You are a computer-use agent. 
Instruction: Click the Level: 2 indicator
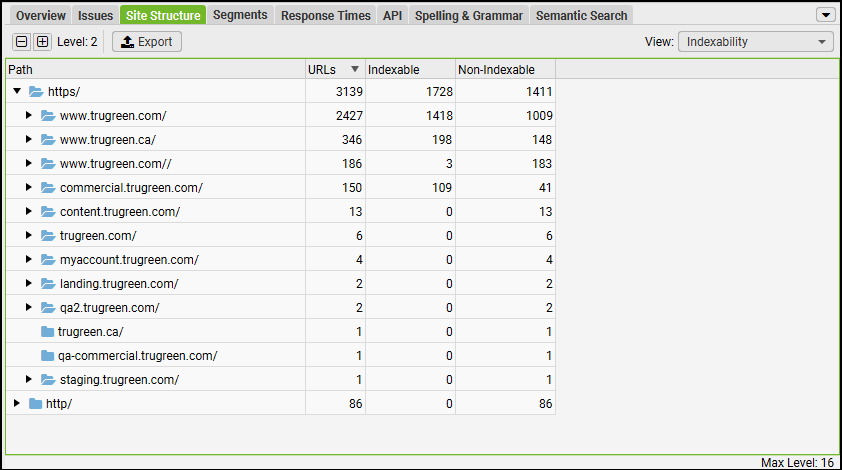pyautogui.click(x=77, y=41)
